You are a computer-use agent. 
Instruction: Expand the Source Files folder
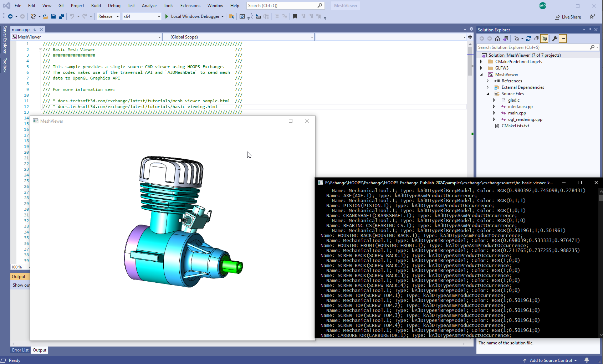click(488, 93)
